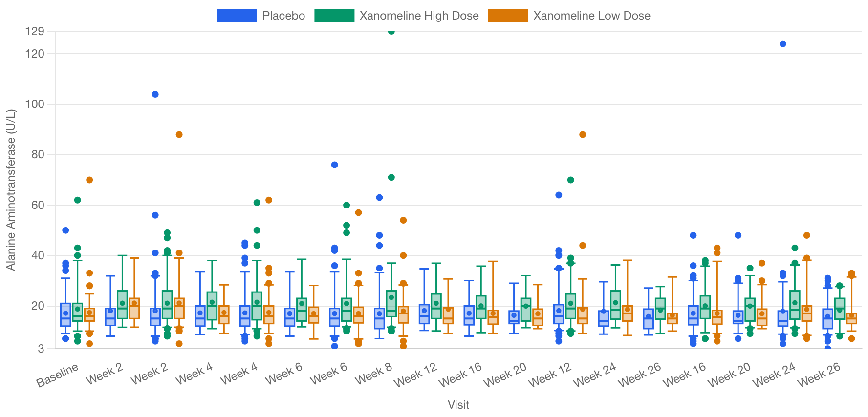Click the green High Dose legend swatch
This screenshot has height=417, width=868.
[x=334, y=16]
